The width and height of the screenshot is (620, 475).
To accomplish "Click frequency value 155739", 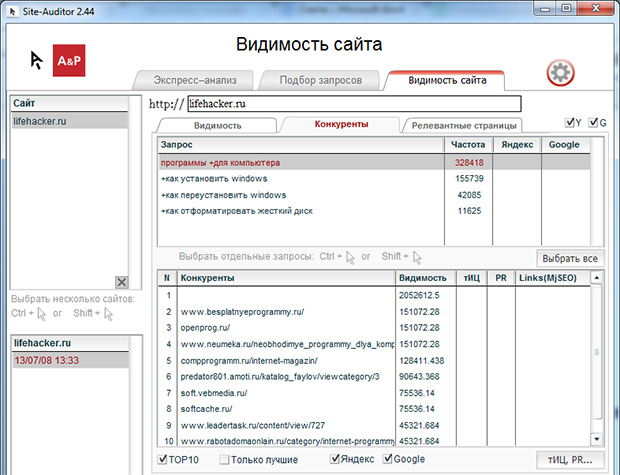I will [469, 179].
